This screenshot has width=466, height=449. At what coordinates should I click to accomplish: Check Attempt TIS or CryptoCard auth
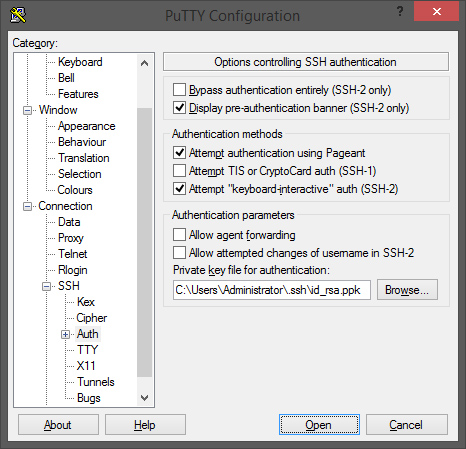(179, 171)
